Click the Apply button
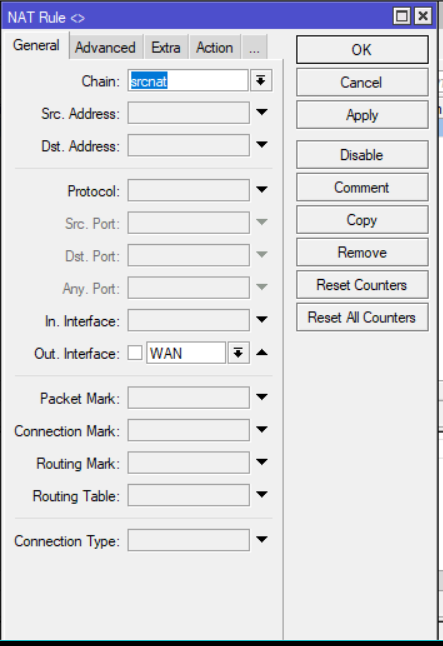 coord(362,115)
